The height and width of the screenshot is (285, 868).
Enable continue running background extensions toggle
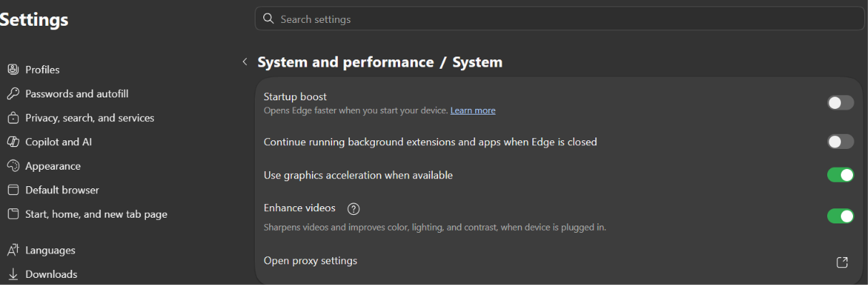(x=841, y=142)
